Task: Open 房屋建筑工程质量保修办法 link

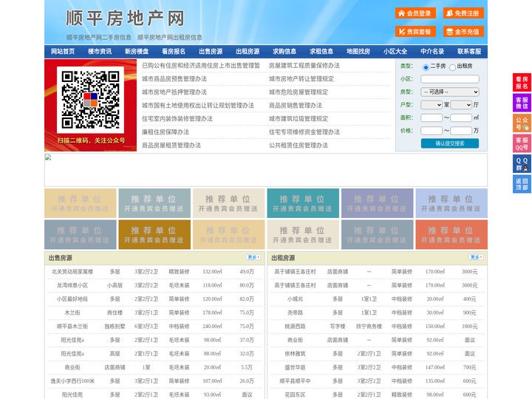Action: pos(304,66)
